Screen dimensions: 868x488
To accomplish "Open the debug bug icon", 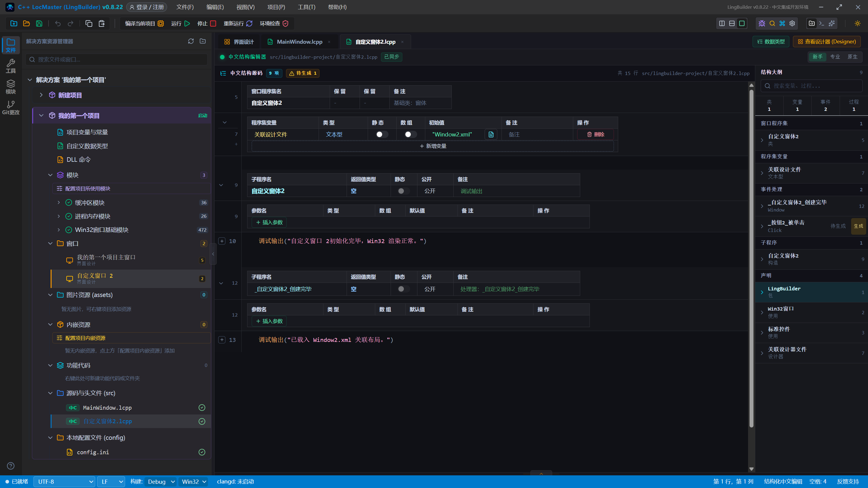I will coord(762,23).
